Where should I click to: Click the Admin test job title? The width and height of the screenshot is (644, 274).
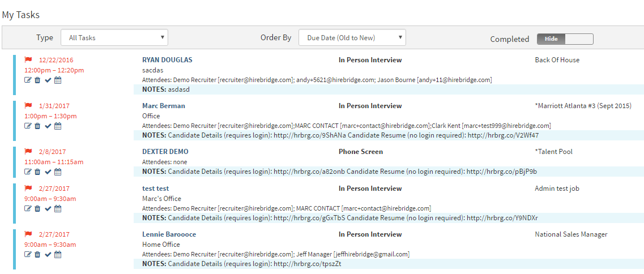pyautogui.click(x=557, y=189)
